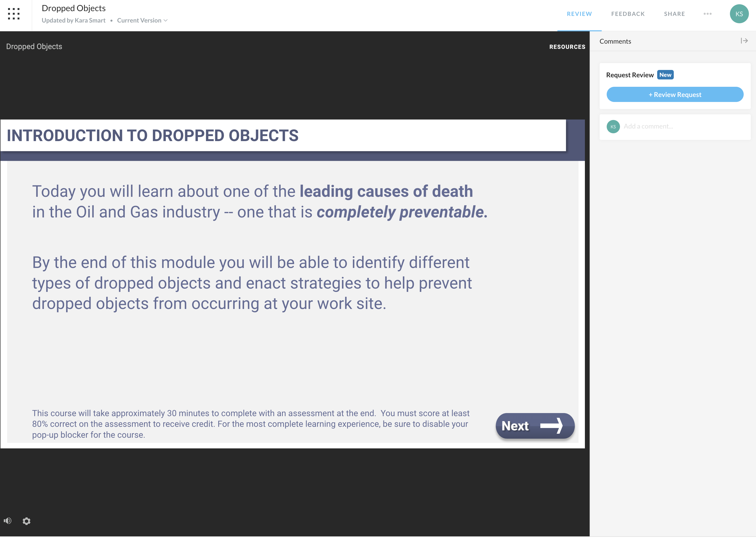
Task: Open the apps grid menu icon
Action: 14,14
